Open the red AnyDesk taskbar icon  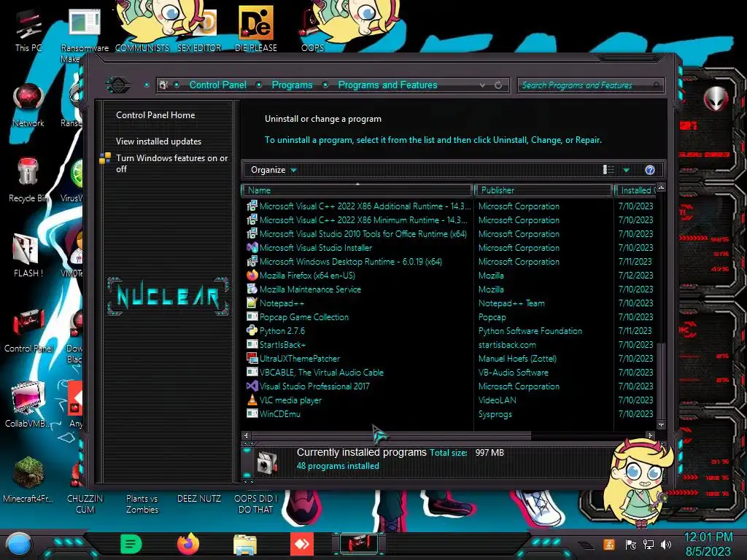(x=302, y=544)
